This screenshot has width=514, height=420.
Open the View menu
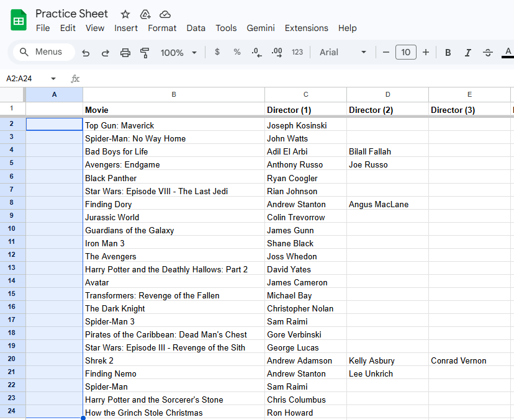click(95, 28)
